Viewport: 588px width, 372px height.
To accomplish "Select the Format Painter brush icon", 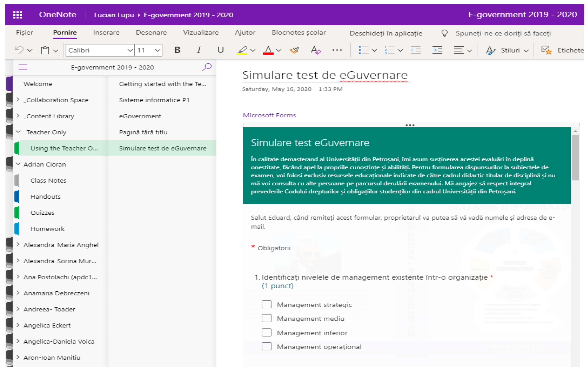I will click(294, 50).
